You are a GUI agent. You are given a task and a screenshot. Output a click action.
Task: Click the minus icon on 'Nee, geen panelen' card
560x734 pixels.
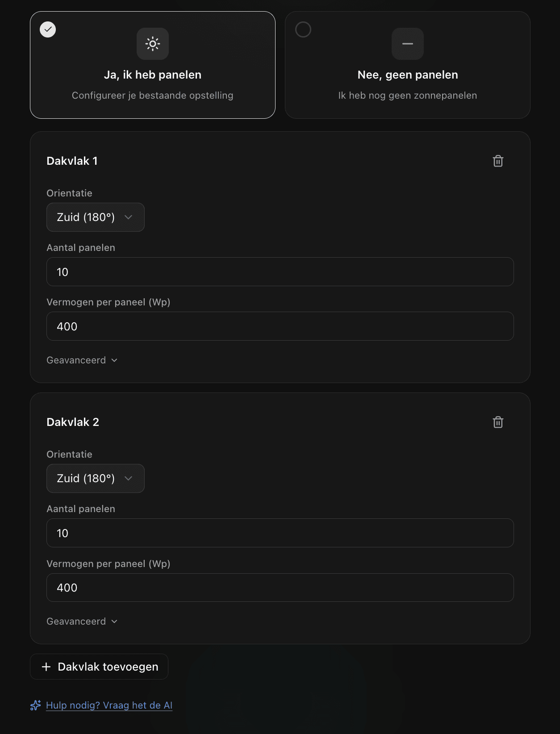407,43
